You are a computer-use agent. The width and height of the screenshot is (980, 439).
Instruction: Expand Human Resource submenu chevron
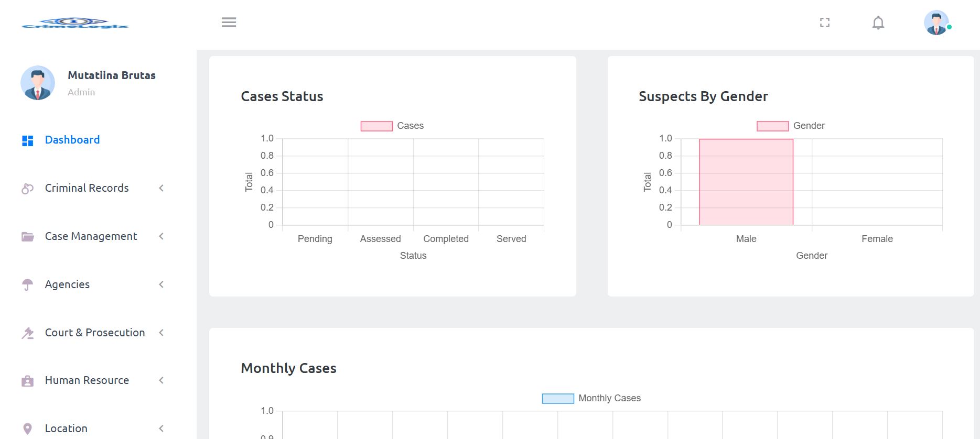click(161, 380)
